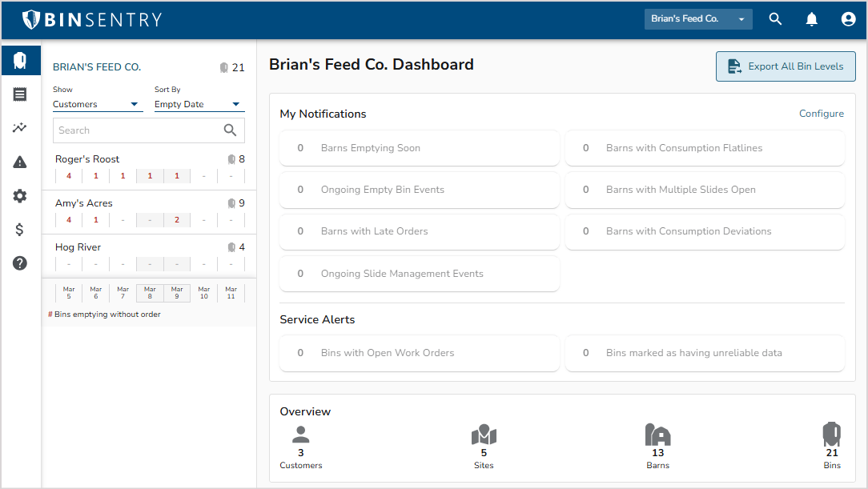Open Barns Emptying Soon notification card

(420, 148)
